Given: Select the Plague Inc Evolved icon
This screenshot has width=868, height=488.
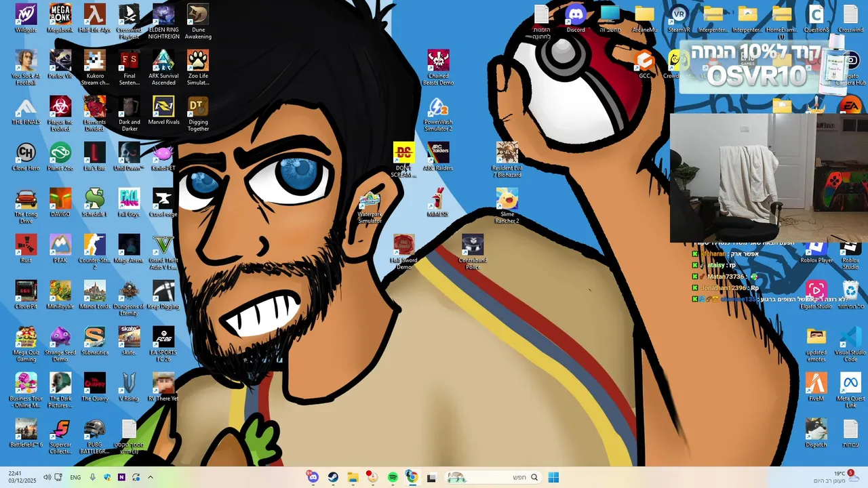Looking at the screenshot, I should tap(60, 114).
